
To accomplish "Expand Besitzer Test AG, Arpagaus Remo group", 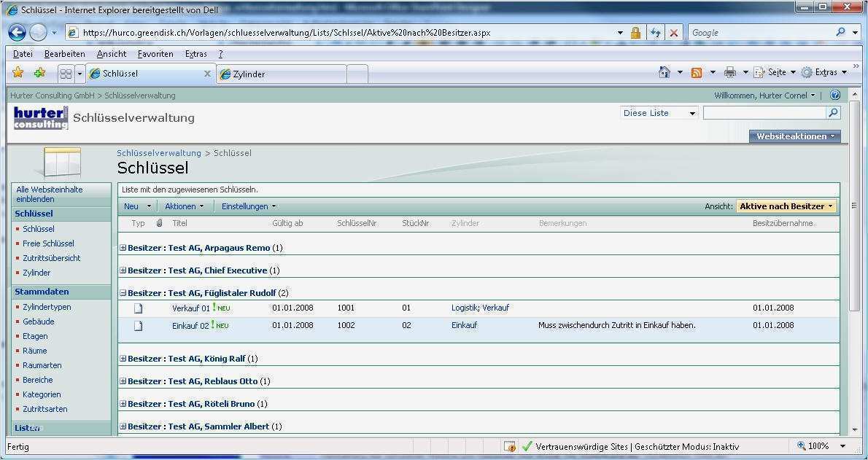I will 123,248.
